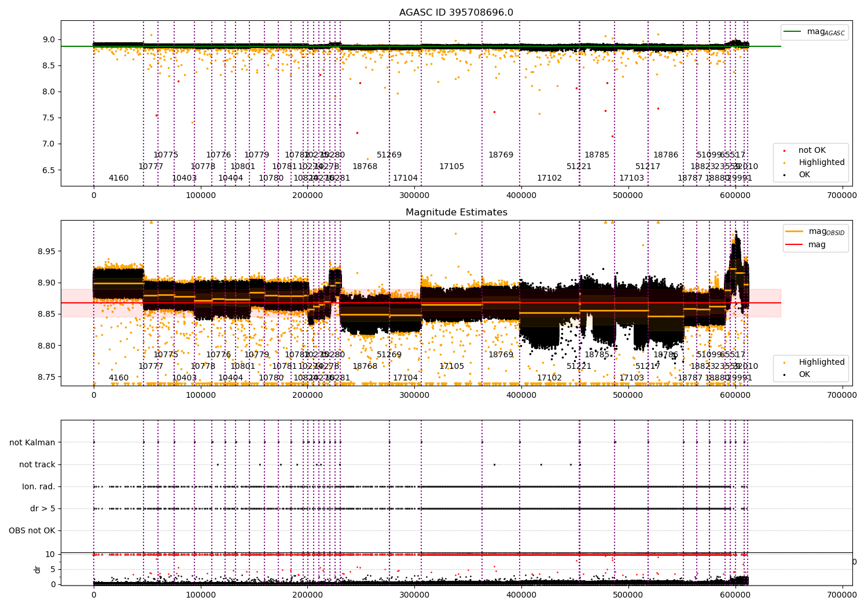The height and width of the screenshot is (608, 868).
Task: Click obsid label 18768 in the AGASC ID plot
Action: (365, 166)
